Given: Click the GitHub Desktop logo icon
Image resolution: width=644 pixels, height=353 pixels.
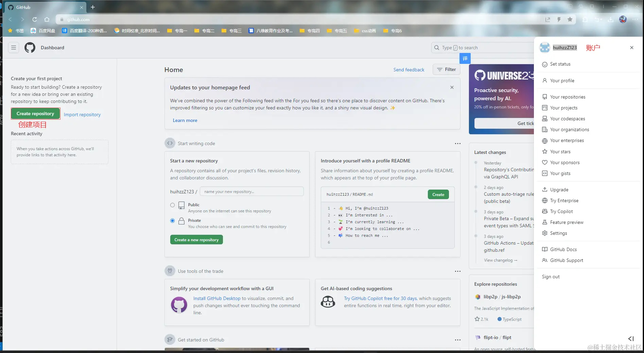Looking at the screenshot, I should pos(179,305).
